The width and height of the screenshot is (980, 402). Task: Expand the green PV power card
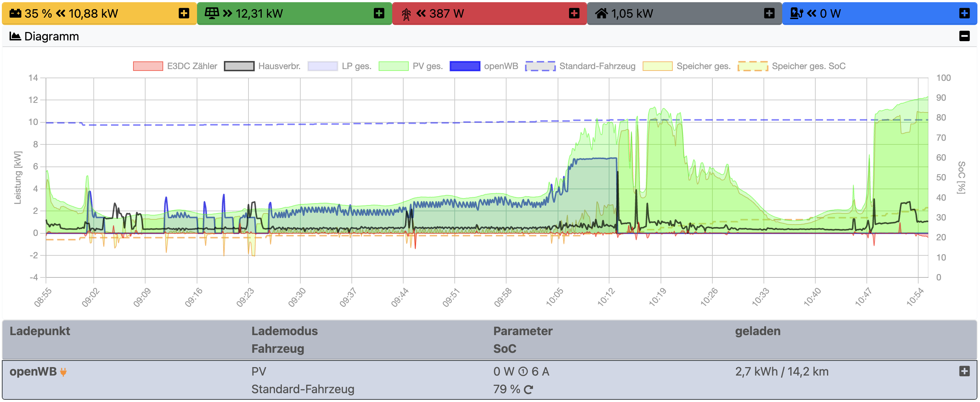(379, 13)
